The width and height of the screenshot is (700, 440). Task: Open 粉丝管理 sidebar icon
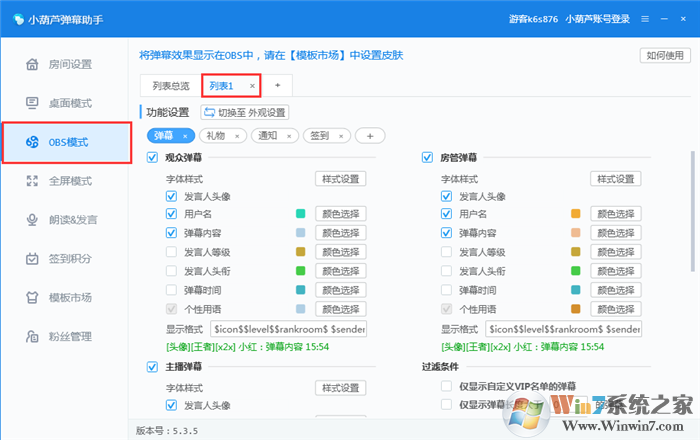tap(32, 336)
